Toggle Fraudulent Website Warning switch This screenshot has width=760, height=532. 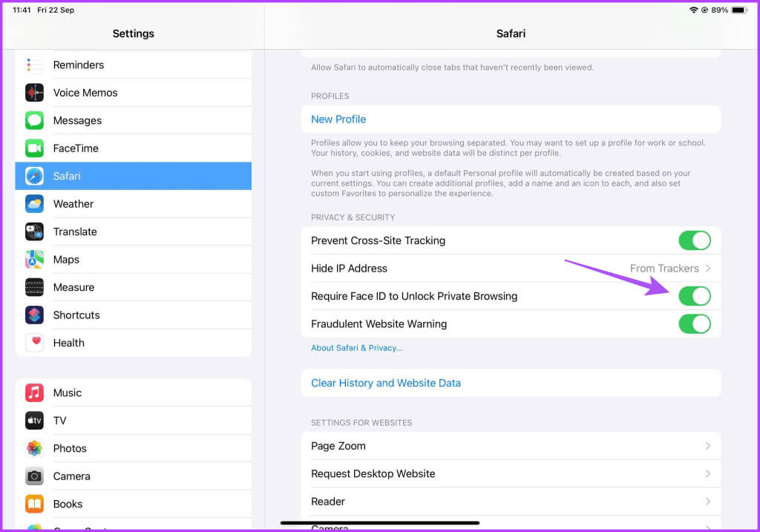[695, 324]
